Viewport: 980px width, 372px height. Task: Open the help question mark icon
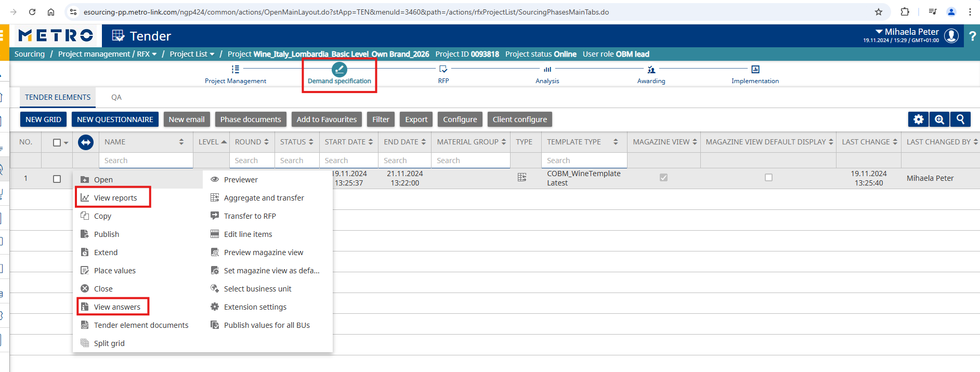point(972,36)
